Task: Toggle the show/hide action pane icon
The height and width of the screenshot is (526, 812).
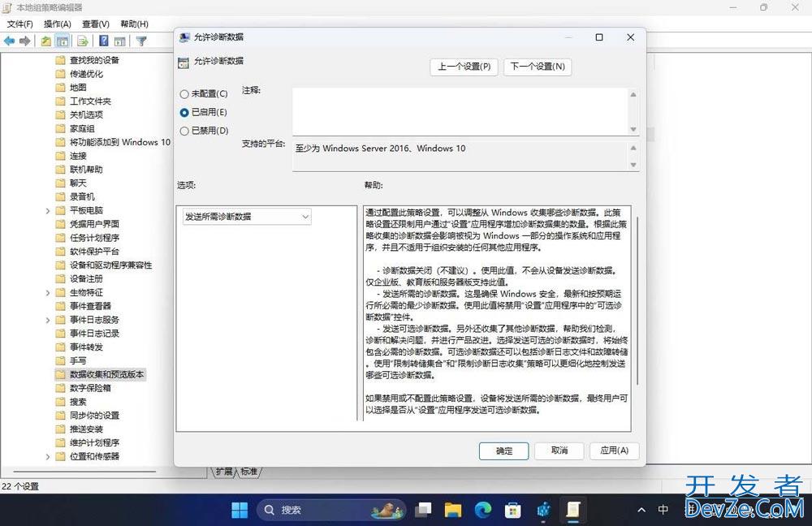Action: (119, 41)
